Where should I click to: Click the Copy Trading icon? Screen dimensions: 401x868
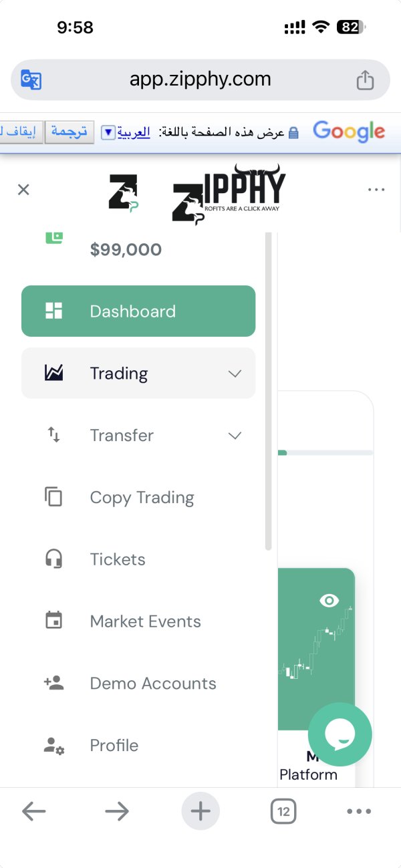coord(53,497)
